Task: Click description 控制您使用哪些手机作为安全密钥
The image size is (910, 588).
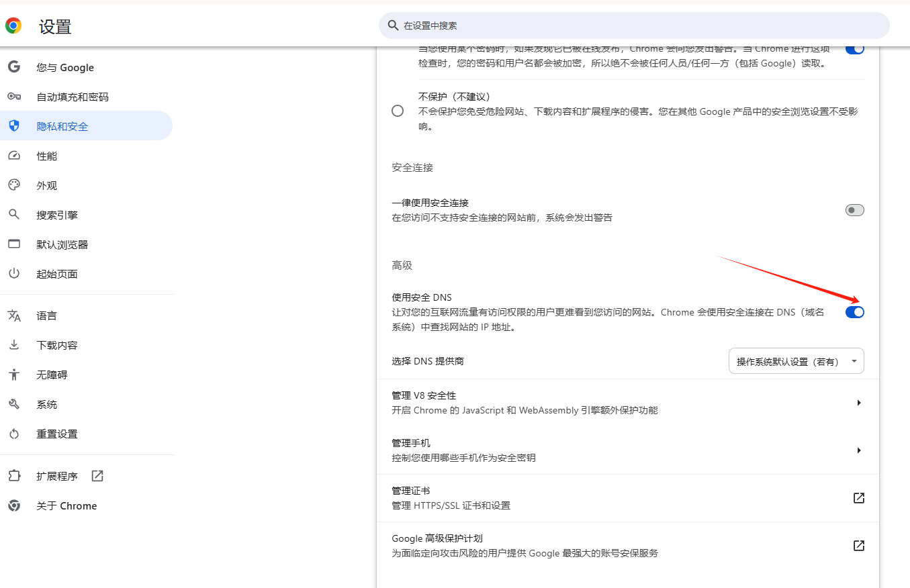Action: click(463, 458)
